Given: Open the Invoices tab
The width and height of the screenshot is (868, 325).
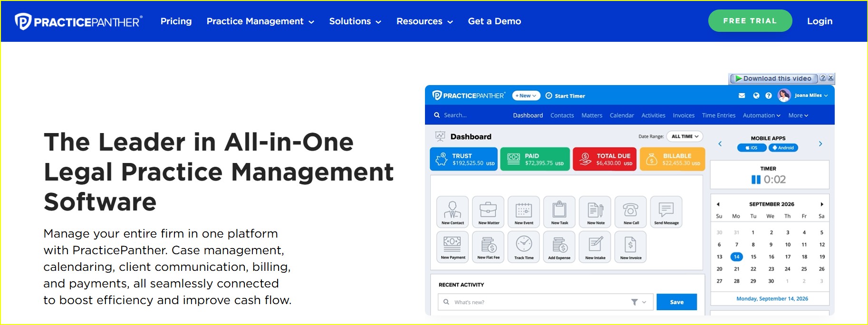Looking at the screenshot, I should click(x=684, y=115).
